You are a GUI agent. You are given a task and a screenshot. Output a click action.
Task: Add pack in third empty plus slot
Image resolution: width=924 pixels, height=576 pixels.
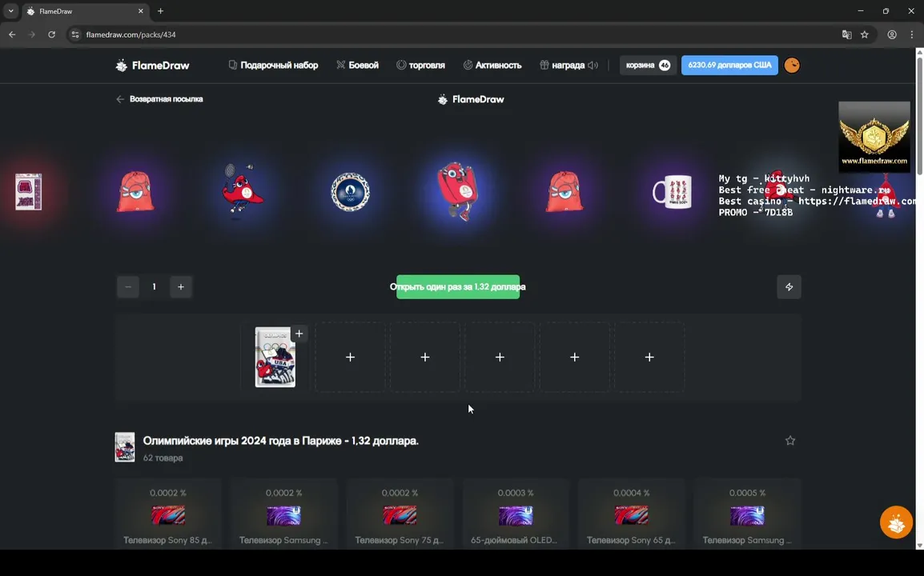(x=500, y=357)
